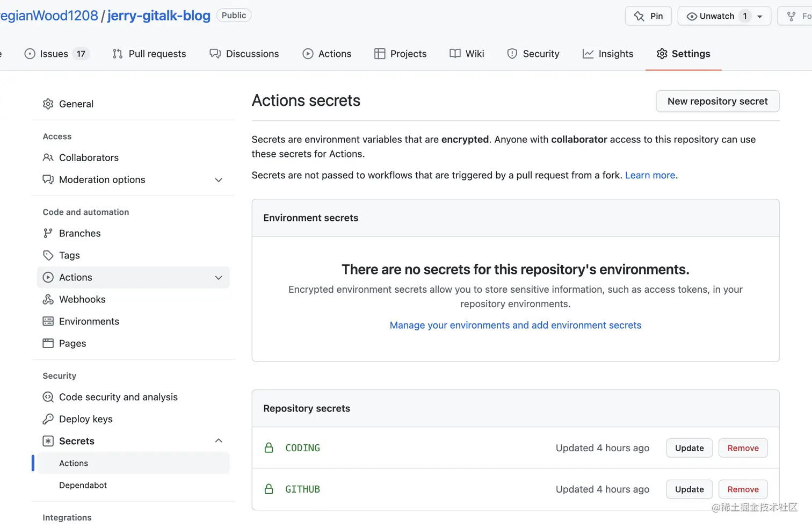Image resolution: width=812 pixels, height=527 pixels.
Task: Click the Discussions speech bubble icon
Action: pos(215,54)
